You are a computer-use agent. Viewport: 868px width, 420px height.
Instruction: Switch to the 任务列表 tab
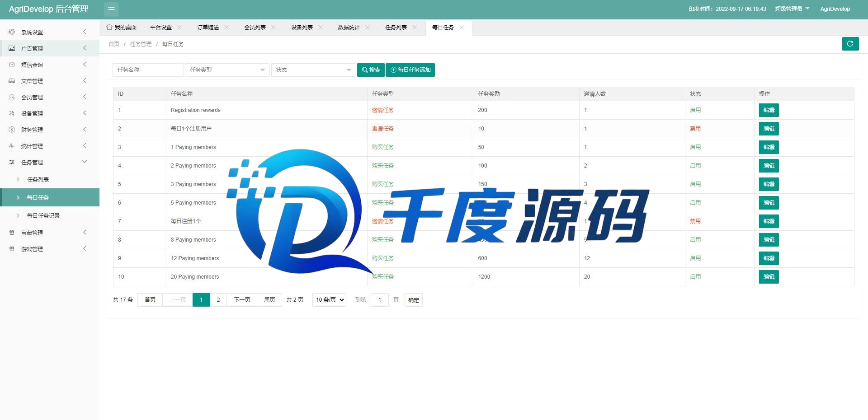click(396, 28)
